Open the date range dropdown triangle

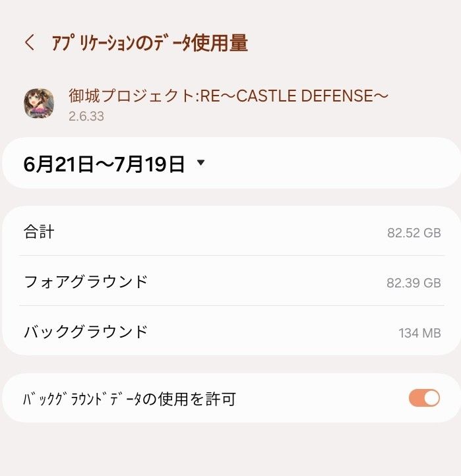tap(201, 163)
